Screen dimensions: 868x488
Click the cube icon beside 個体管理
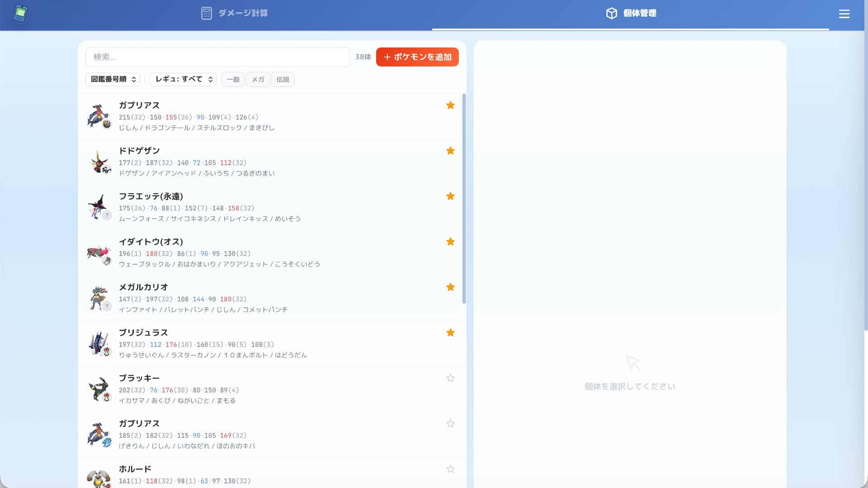611,13
